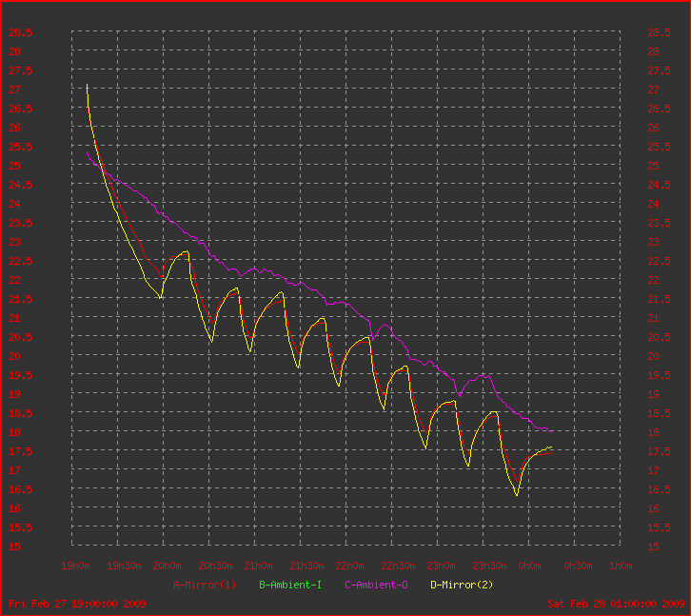Select the 20h0m time axis label
Screen dimensions: 691x616
point(167,566)
